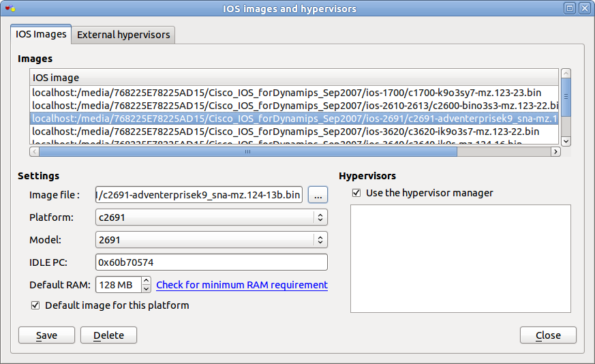Decrease Default RAM with down arrow

point(146,288)
